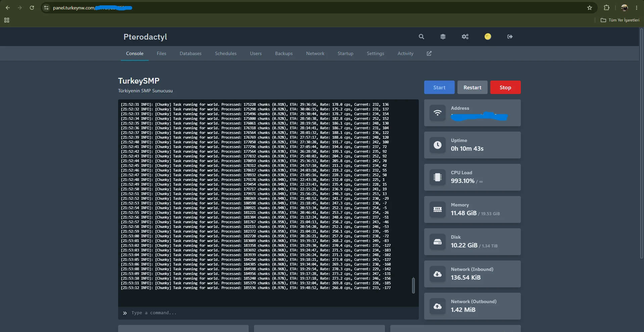The image size is (644, 332).
Task: Open the external link icon tab
Action: pos(429,53)
